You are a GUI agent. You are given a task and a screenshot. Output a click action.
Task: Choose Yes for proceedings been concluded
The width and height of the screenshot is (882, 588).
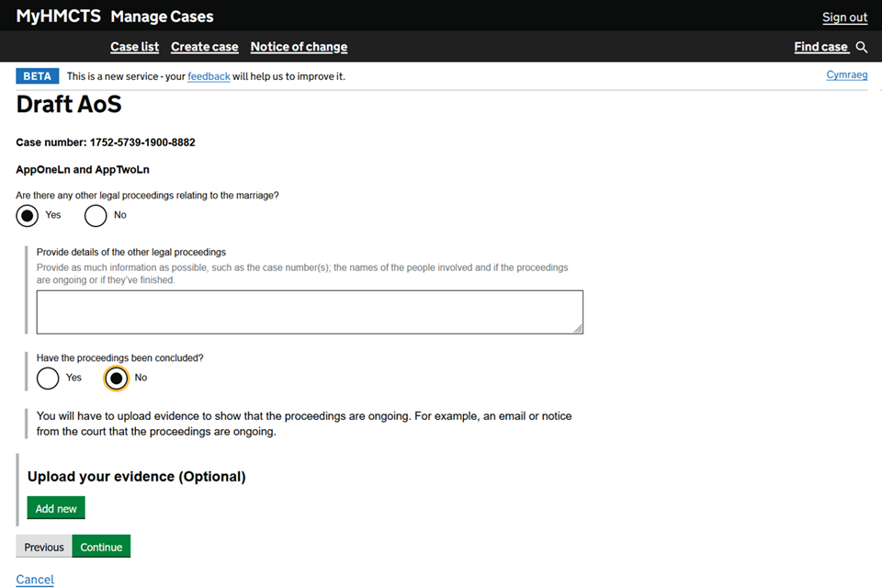(x=49, y=378)
